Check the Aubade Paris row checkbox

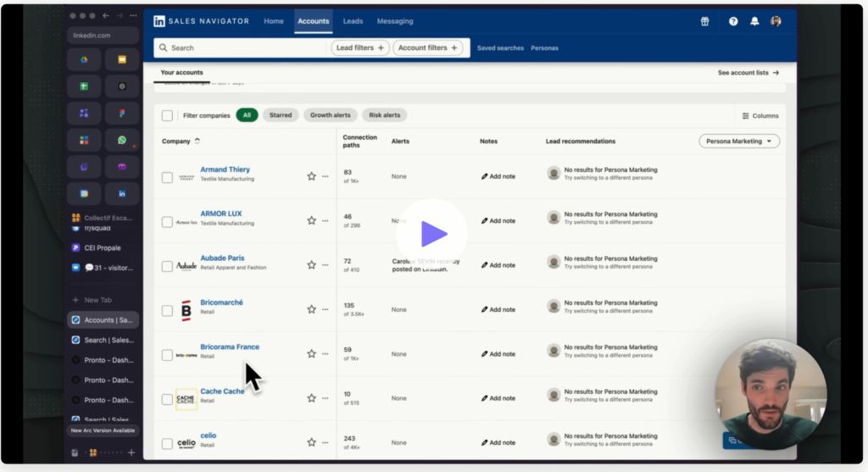click(167, 266)
